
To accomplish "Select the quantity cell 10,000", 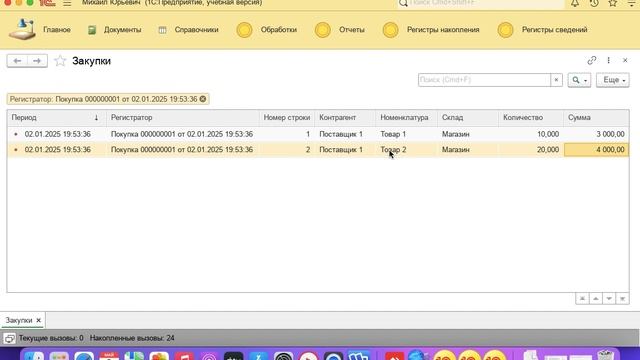I will [531, 134].
